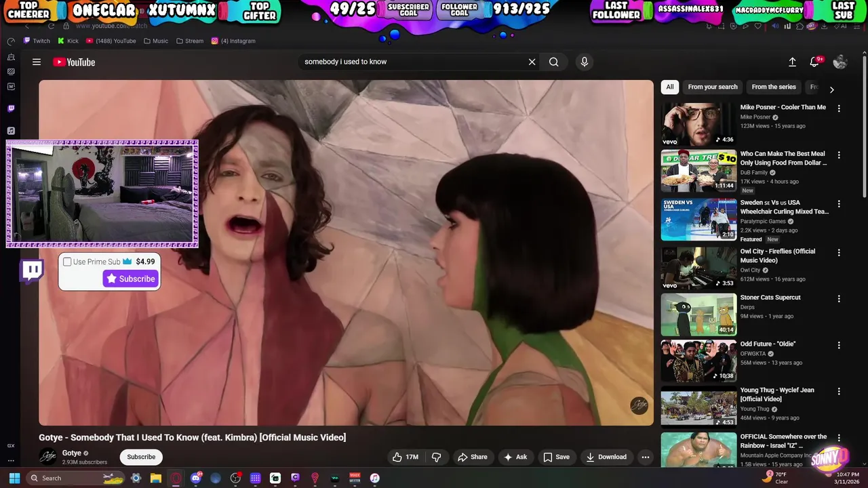868x488 pixels.
Task: Go to the YouTube home logo
Action: [74, 62]
